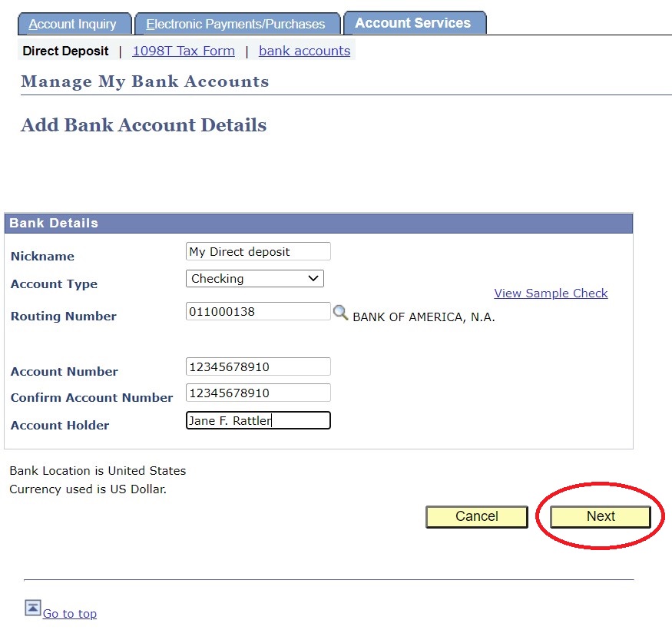Image resolution: width=672 pixels, height=630 pixels.
Task: Click the Confirm Account Number field
Action: [x=258, y=393]
